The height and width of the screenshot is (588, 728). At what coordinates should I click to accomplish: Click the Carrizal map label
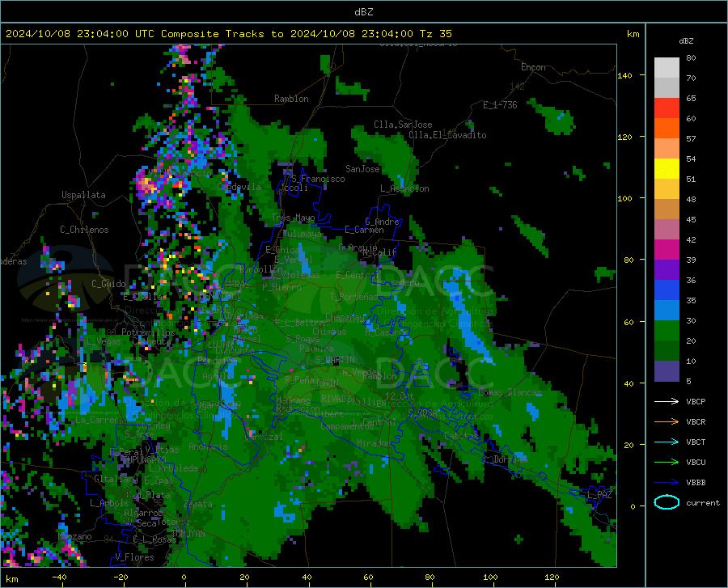click(263, 437)
